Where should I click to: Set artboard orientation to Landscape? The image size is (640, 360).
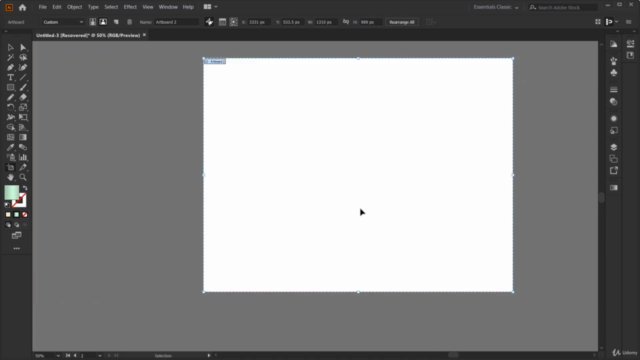tap(103, 22)
